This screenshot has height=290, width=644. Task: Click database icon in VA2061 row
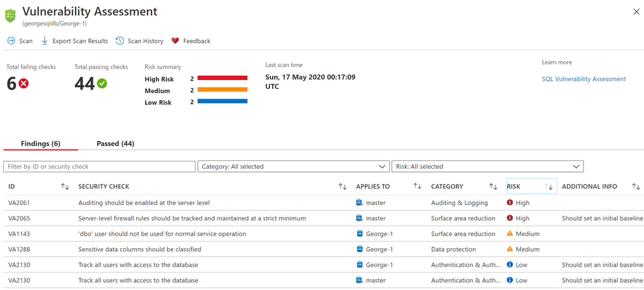pos(360,202)
